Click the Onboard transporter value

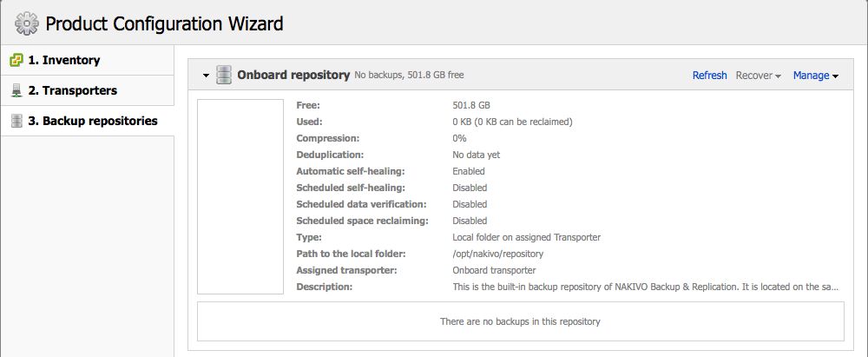[494, 270]
